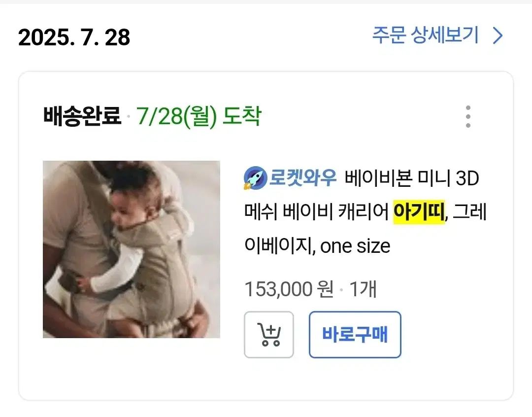Tap the highlighted 아기띠 keyword

419,212
